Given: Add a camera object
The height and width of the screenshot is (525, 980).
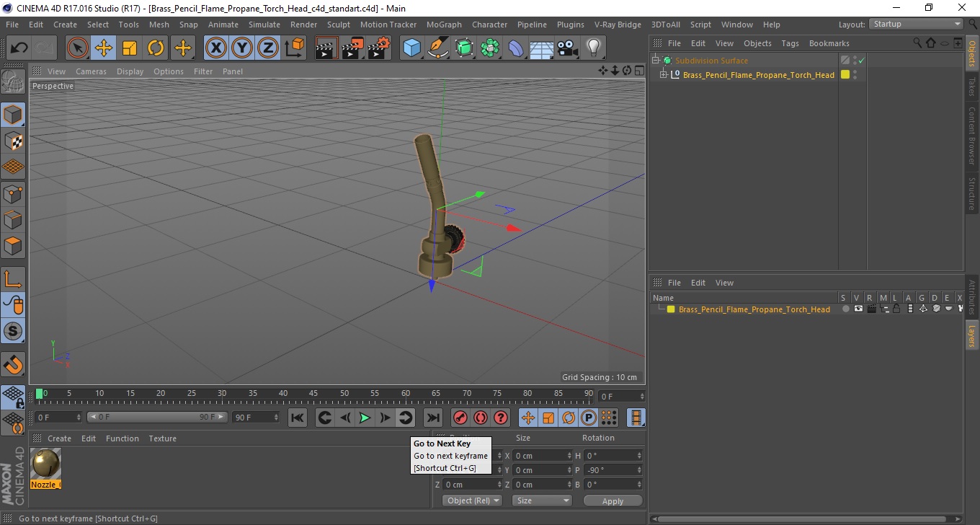Looking at the screenshot, I should point(568,48).
